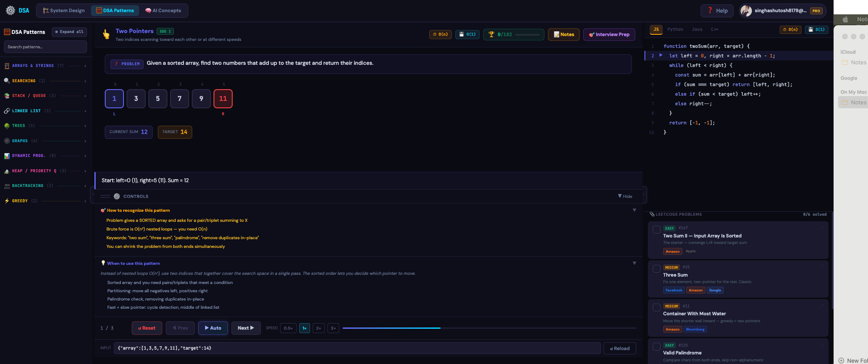Image resolution: width=868 pixels, height=364 pixels.
Task: Set speed to 2x
Action: [319, 328]
